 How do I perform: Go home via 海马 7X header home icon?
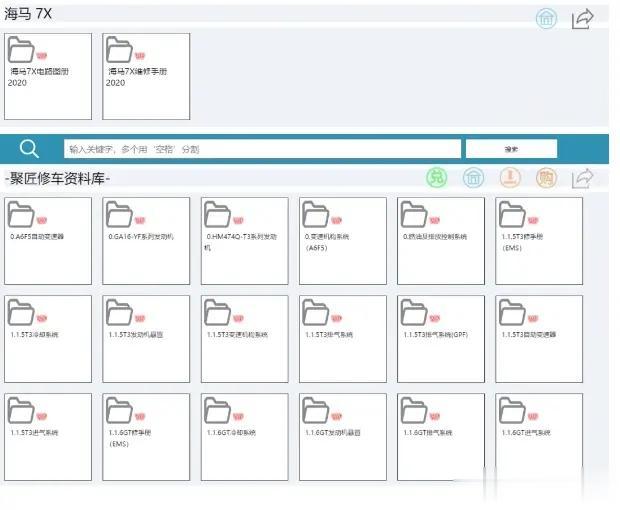546,18
